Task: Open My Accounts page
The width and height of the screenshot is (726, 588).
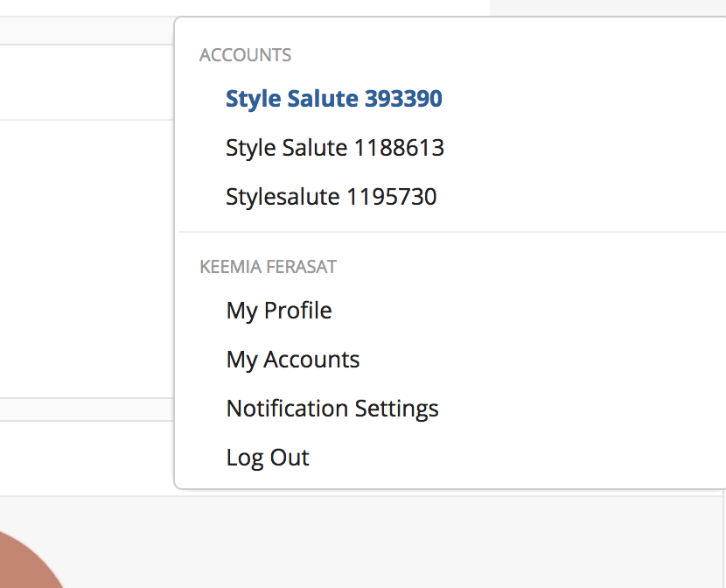Action: tap(293, 360)
